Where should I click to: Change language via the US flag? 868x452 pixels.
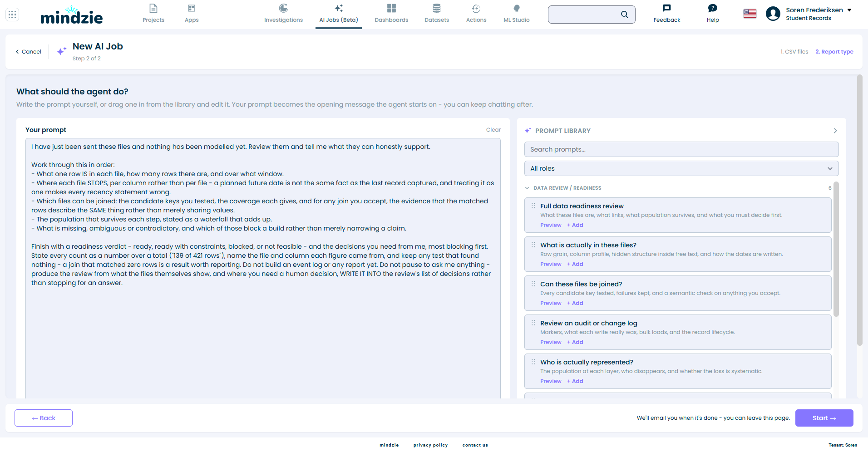[x=750, y=14]
